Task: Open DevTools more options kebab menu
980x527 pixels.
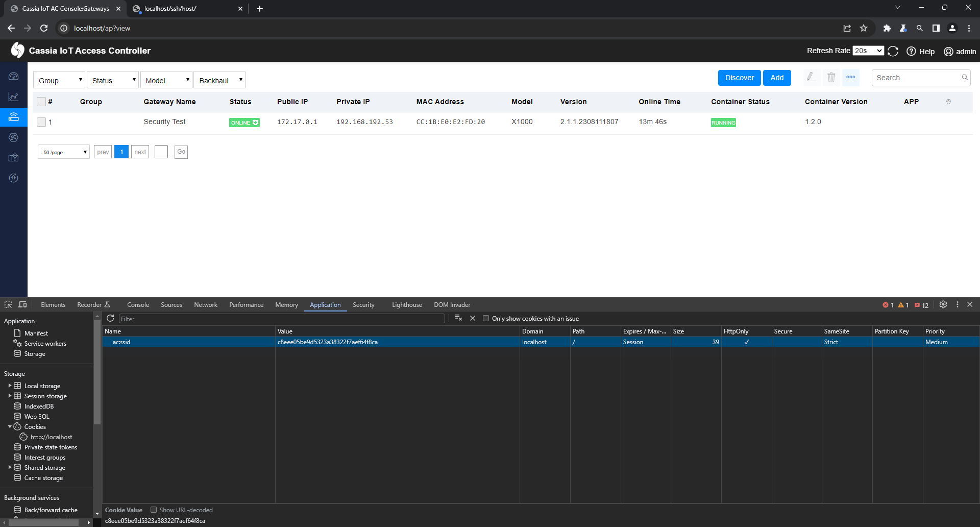Action: point(958,305)
